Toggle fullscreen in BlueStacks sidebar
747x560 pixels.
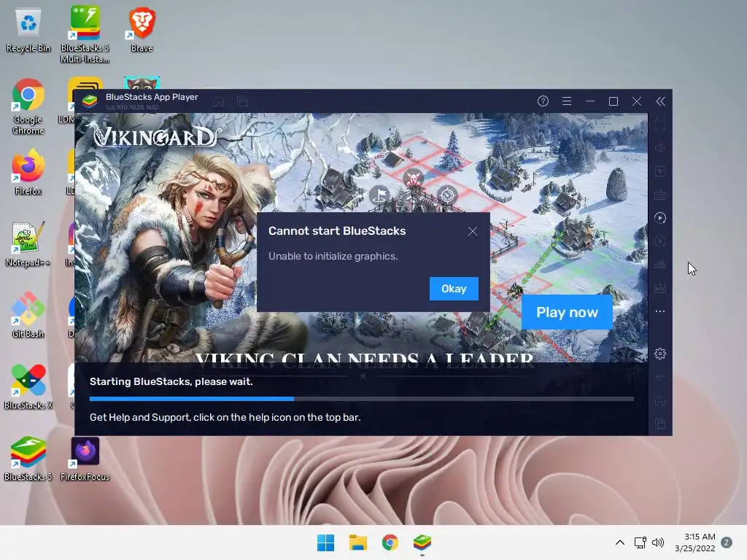click(x=659, y=125)
